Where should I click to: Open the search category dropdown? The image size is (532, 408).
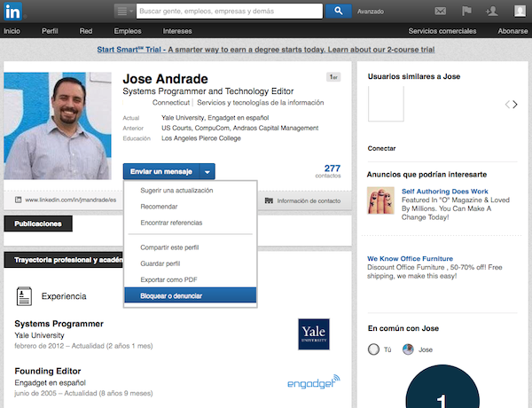124,12
